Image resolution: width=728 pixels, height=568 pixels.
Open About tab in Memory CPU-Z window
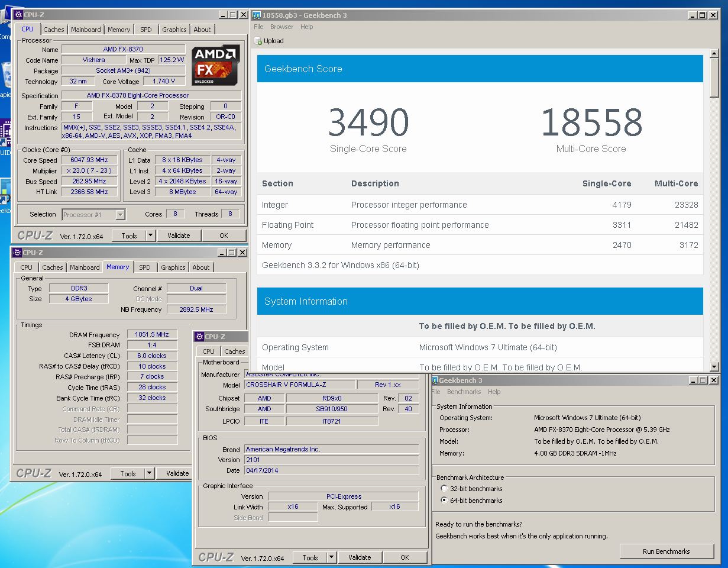click(x=201, y=267)
